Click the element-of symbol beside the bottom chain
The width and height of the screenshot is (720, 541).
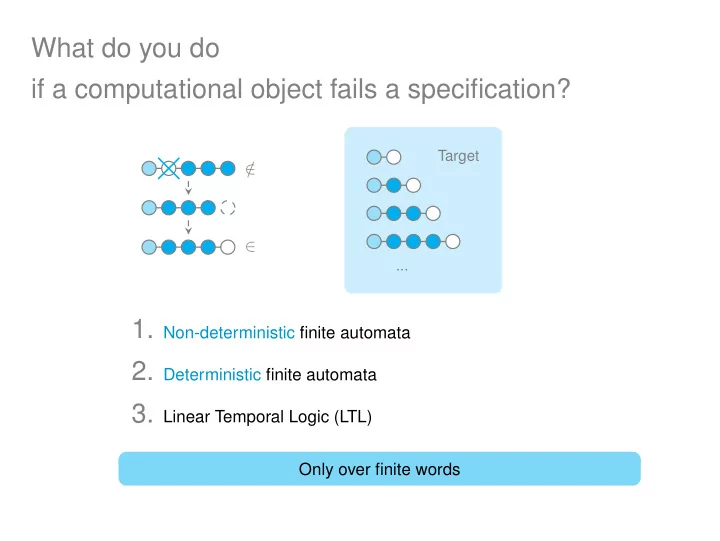tap(250, 247)
